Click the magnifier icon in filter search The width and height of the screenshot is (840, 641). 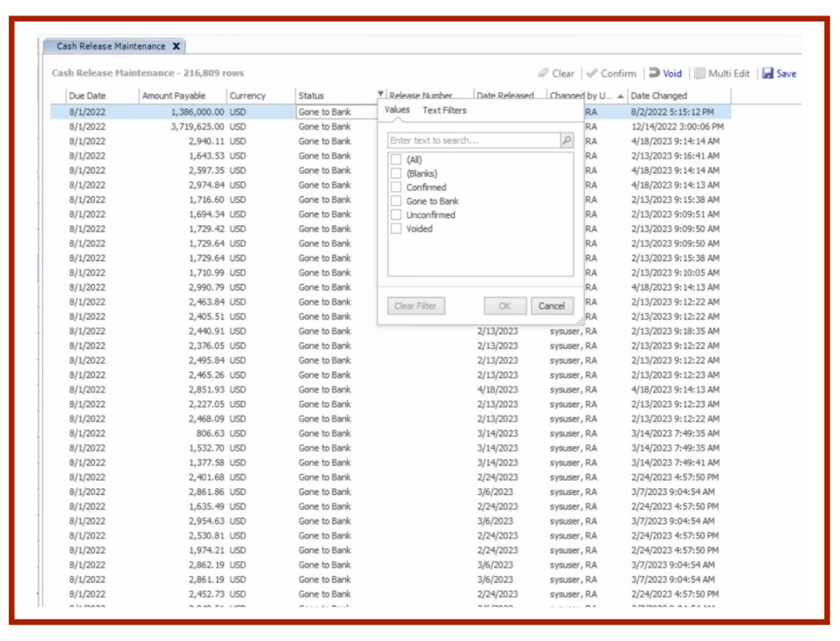coord(566,140)
